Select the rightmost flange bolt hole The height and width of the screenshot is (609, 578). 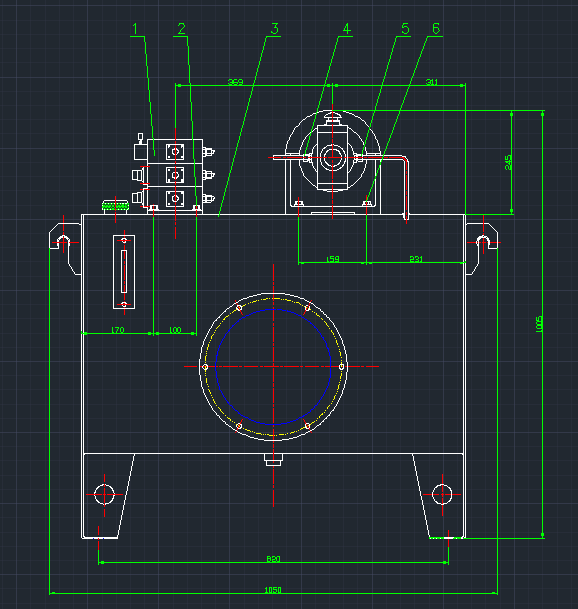341,367
